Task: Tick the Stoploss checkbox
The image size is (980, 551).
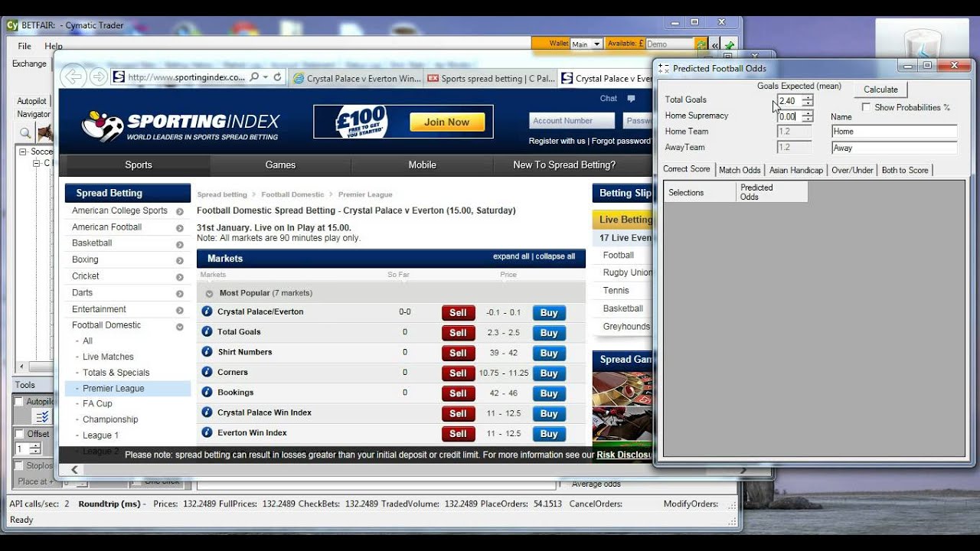Action: (x=19, y=465)
